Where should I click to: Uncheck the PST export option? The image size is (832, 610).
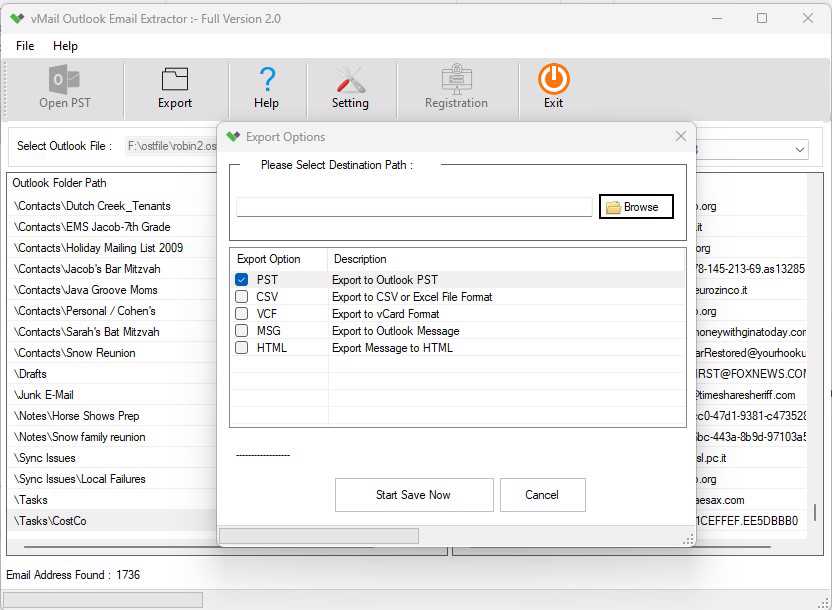241,280
